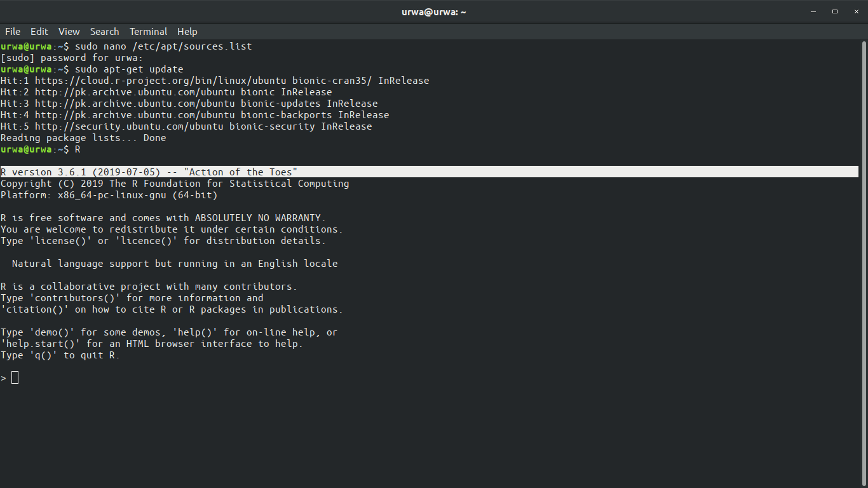This screenshot has width=868, height=488.
Task: Click the 'sudo nano /etc/apt/sources.list' command line
Action: [126, 46]
